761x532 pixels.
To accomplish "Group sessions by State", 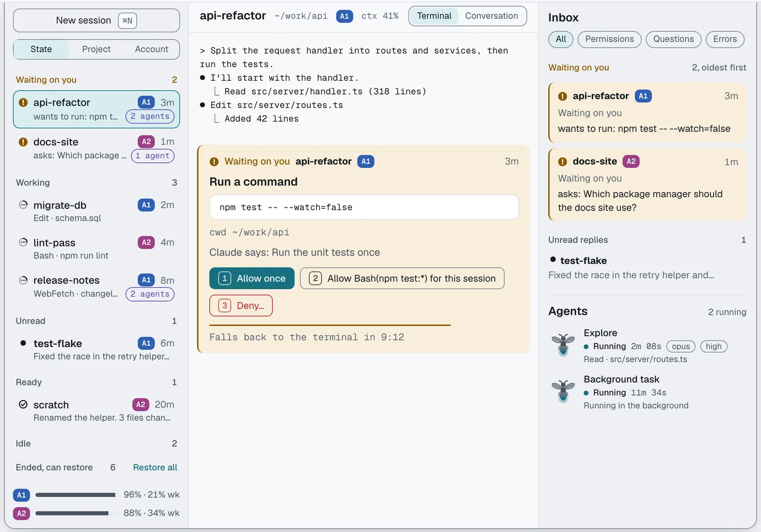I will pyautogui.click(x=41, y=49).
